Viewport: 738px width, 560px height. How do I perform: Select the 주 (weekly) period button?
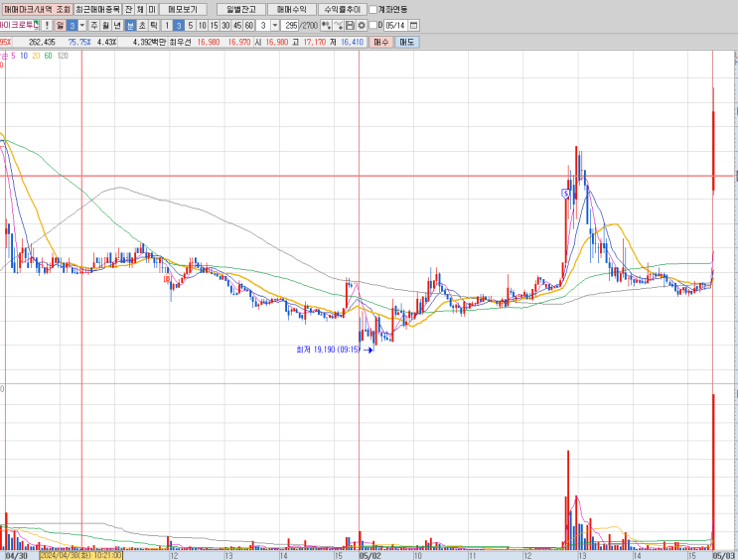94,25
